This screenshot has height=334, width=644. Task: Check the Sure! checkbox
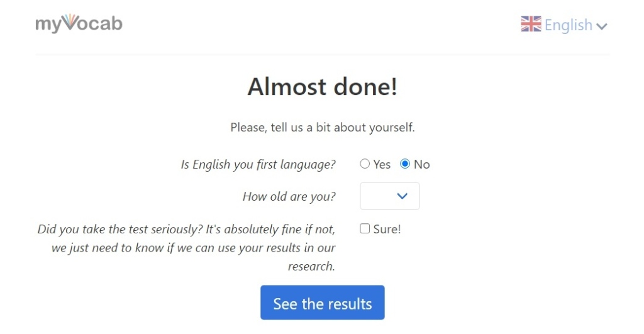[x=365, y=229]
